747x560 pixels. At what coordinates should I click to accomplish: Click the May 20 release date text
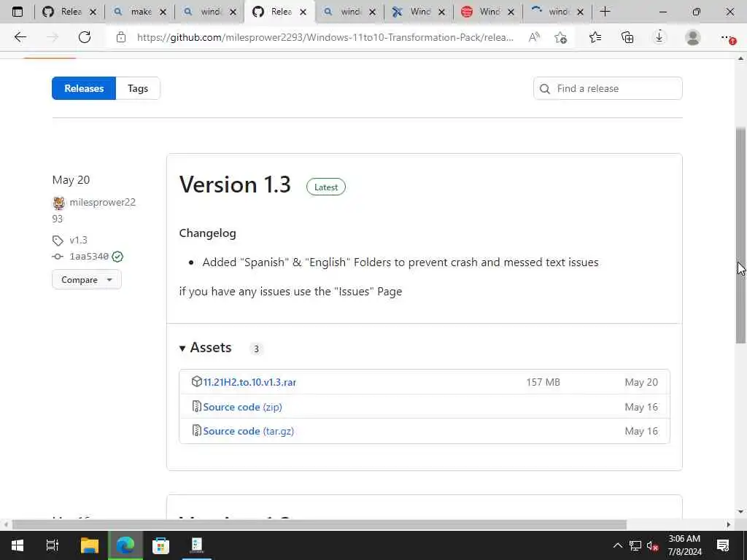pos(71,180)
